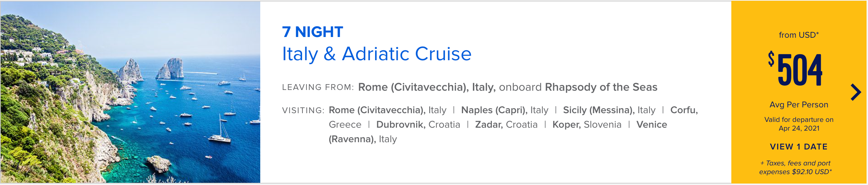Click the Avg Per Person label
Image resolution: width=868 pixels, height=185 pixels.
[799, 104]
